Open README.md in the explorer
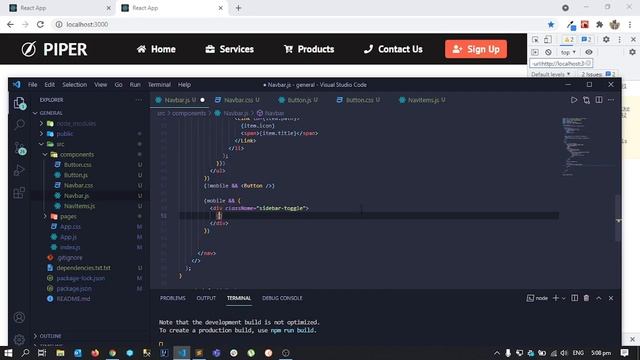The width and height of the screenshot is (640, 360). [x=73, y=299]
